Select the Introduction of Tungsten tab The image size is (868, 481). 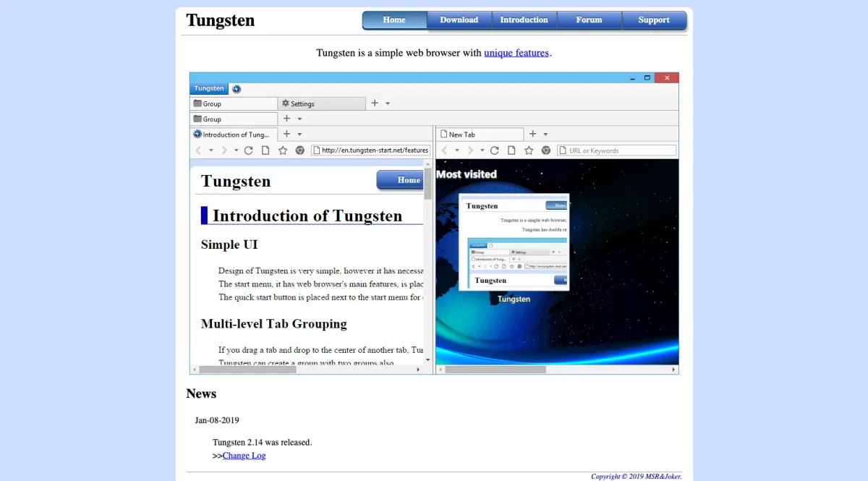click(x=231, y=134)
